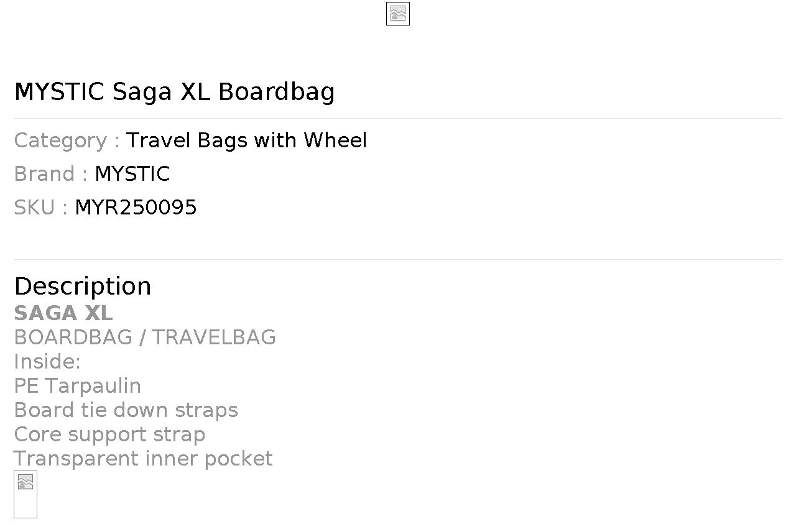This screenshot has height=532, width=796.
Task: Select the SKU value MYR250095
Action: 136,208
